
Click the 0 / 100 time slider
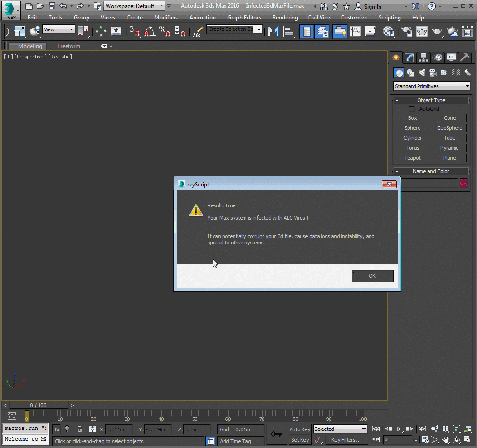(39, 405)
